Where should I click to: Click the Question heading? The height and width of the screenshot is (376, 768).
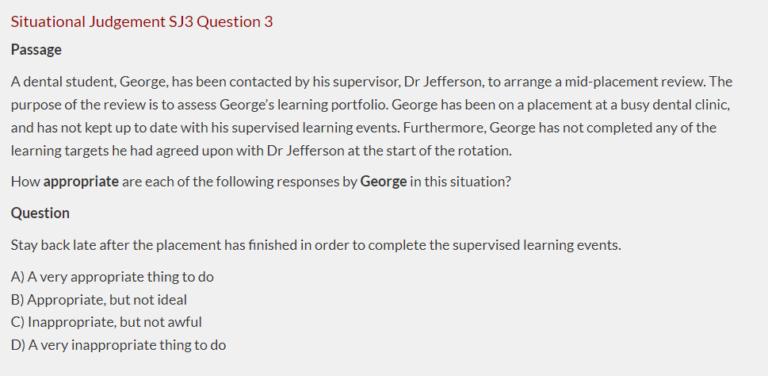tap(40, 213)
